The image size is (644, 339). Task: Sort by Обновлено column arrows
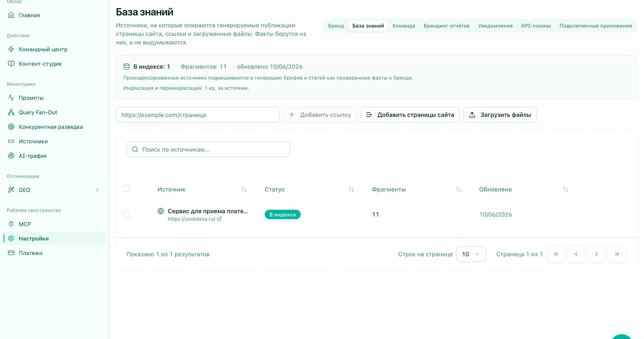point(566,189)
